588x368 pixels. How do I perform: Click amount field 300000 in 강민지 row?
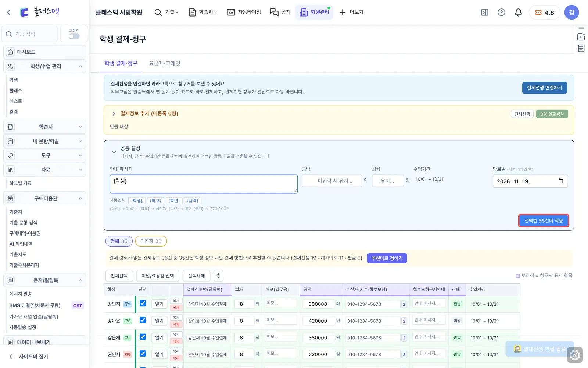[x=318, y=304]
